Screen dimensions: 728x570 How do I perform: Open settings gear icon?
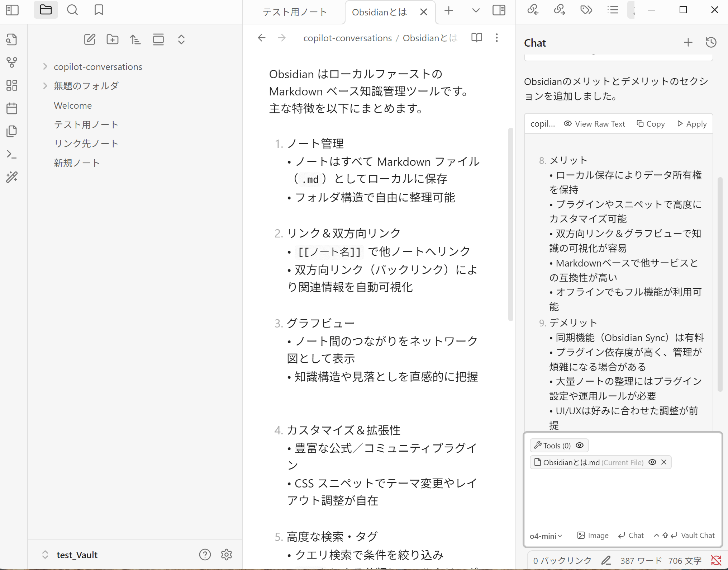[x=227, y=555]
